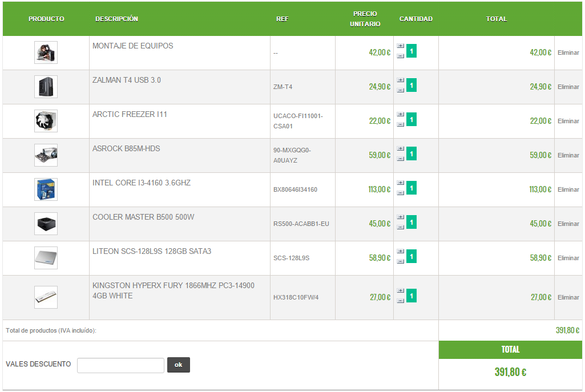Open LITEON SSD product thumbnail
Screen dimensions: 585x392
coord(46,258)
